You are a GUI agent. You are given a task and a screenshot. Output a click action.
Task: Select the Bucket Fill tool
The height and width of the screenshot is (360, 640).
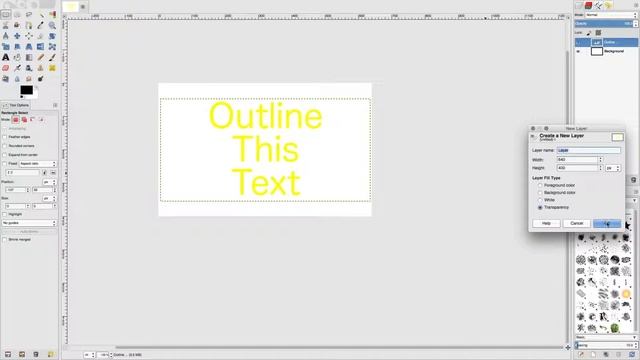point(17,58)
